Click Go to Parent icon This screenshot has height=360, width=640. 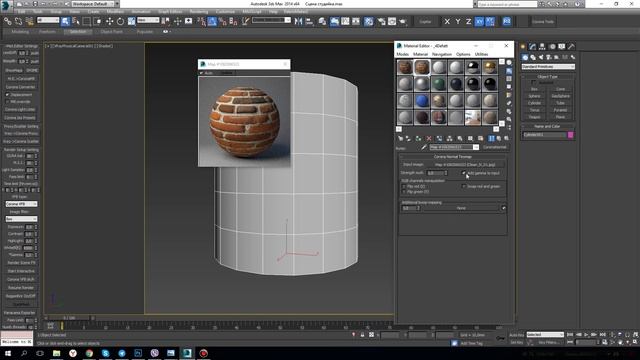click(x=499, y=138)
